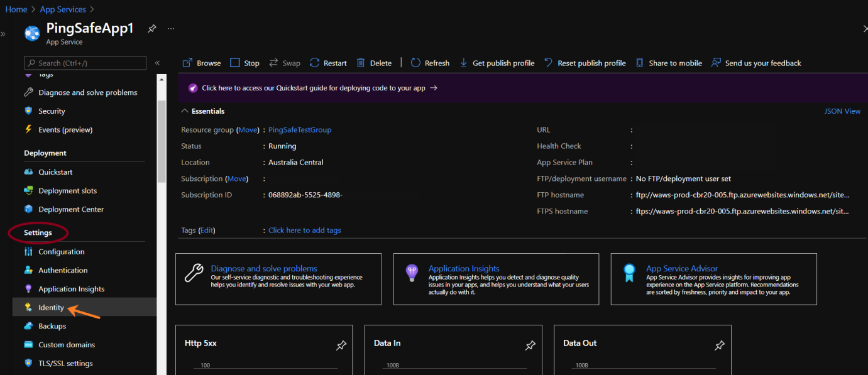Image resolution: width=868 pixels, height=375 pixels.
Task: Click the Refresh icon
Action: point(415,63)
